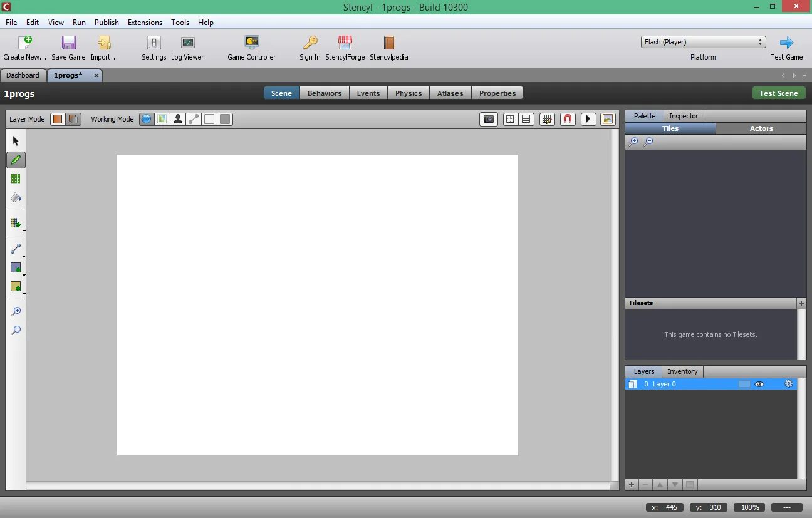Open the File menu
Screen dimensions: 812x518
11,22
